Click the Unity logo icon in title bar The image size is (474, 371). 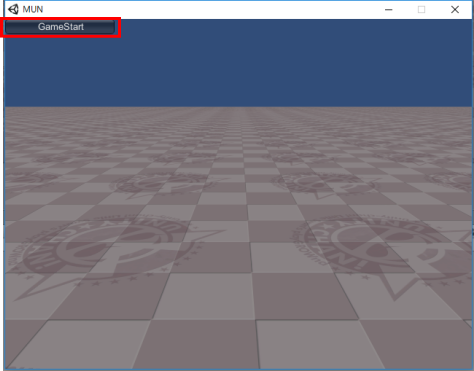coord(13,9)
